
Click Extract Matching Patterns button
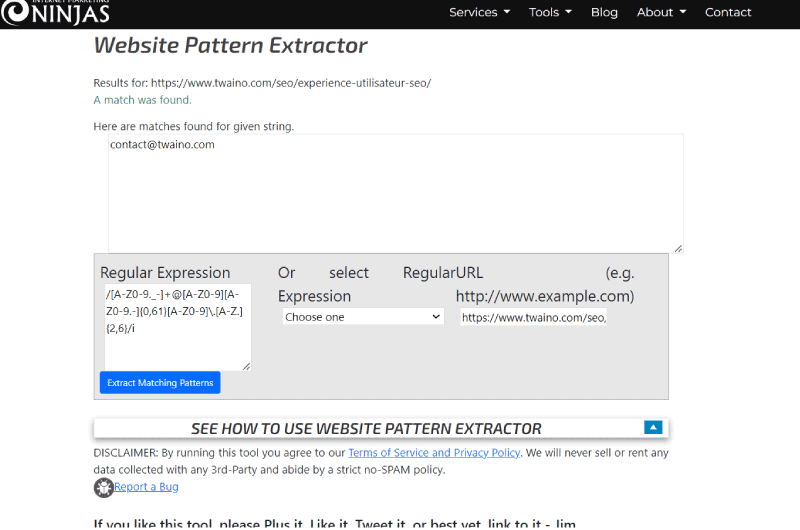click(160, 383)
